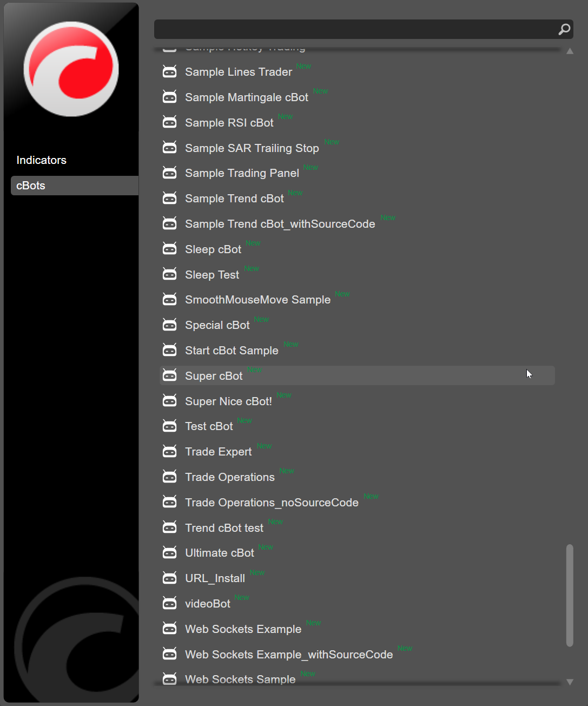Click robot icon beside Sleep cBot

tap(170, 249)
